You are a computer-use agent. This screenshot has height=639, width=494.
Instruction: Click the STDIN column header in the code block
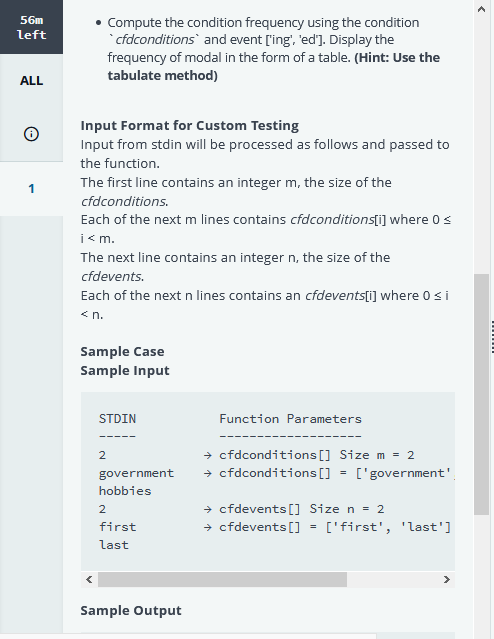[117, 419]
